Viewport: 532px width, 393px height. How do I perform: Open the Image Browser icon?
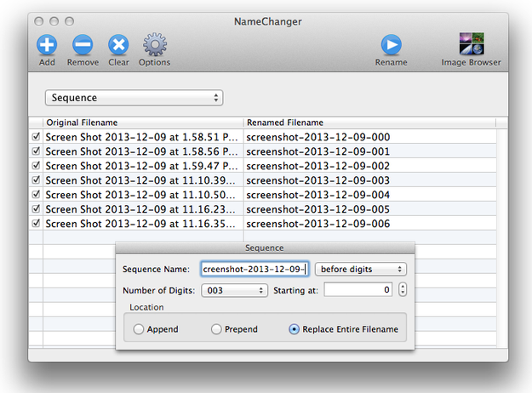(472, 43)
